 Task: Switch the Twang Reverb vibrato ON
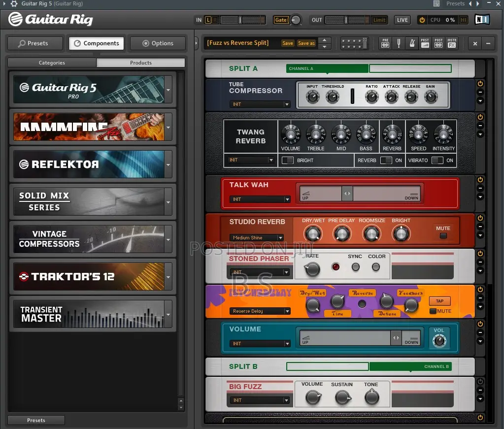click(437, 160)
